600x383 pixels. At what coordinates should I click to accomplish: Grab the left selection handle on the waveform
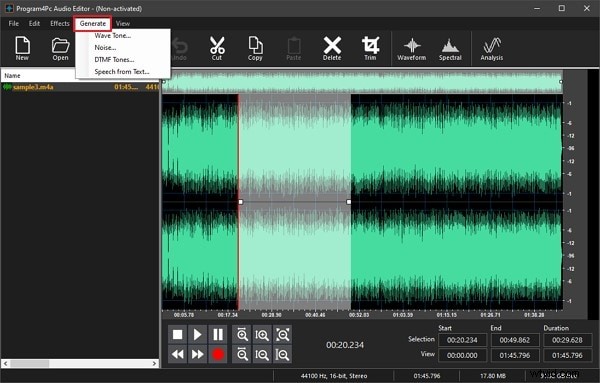pos(241,202)
